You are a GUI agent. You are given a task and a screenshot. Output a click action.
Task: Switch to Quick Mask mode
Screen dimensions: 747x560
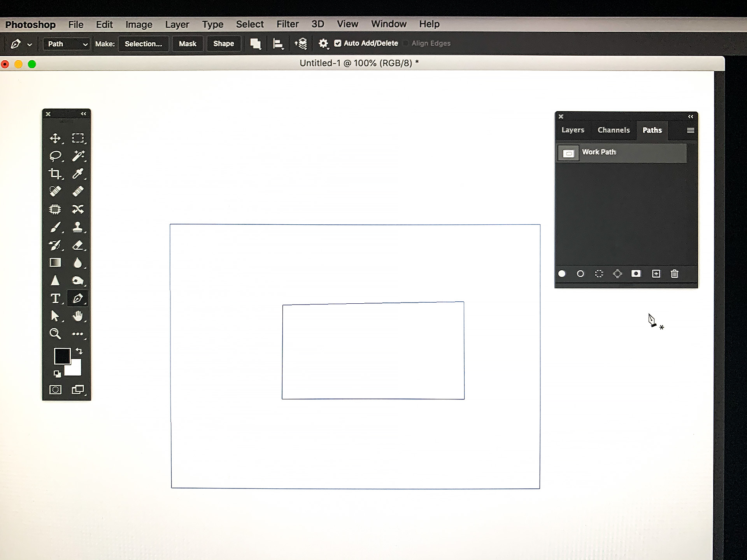tap(55, 389)
